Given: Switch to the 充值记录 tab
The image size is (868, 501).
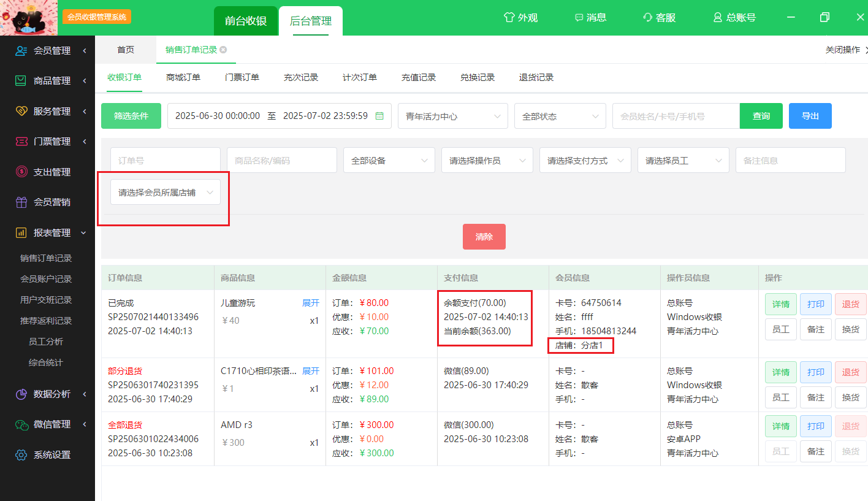Looking at the screenshot, I should coord(419,77).
